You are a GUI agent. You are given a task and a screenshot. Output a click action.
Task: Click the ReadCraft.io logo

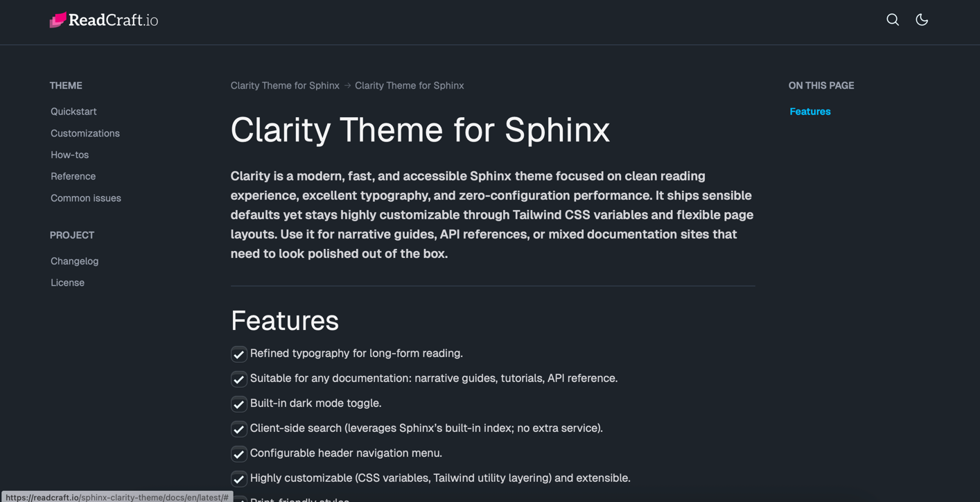click(103, 20)
